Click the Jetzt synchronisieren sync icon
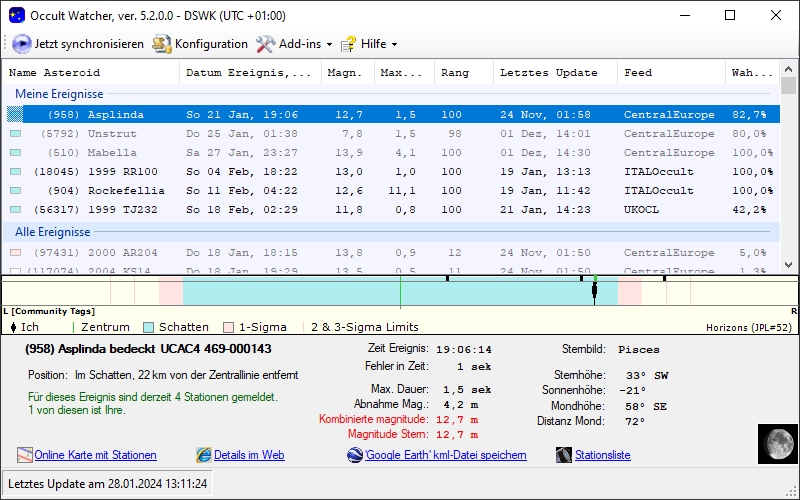800x500 pixels. [x=21, y=44]
